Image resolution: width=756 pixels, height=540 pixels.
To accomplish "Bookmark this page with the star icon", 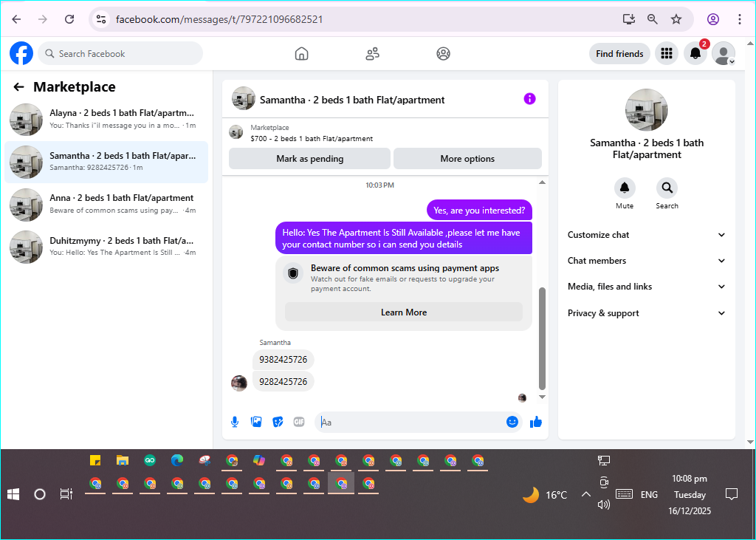I will 676,19.
